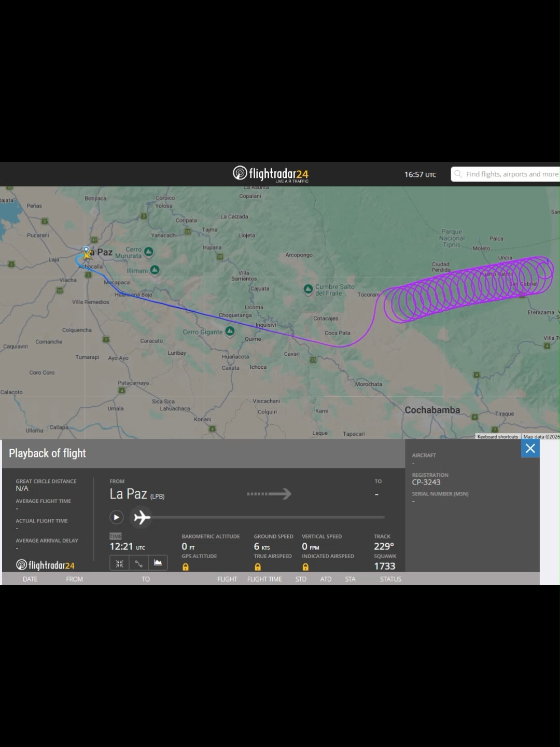This screenshot has height=747, width=560.
Task: Click the Cumbre Salto del Fraile marker
Action: (308, 288)
